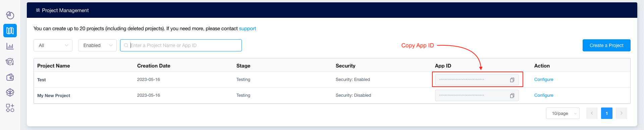644x130 pixels.
Task: Configure the Test project
Action: (544, 80)
